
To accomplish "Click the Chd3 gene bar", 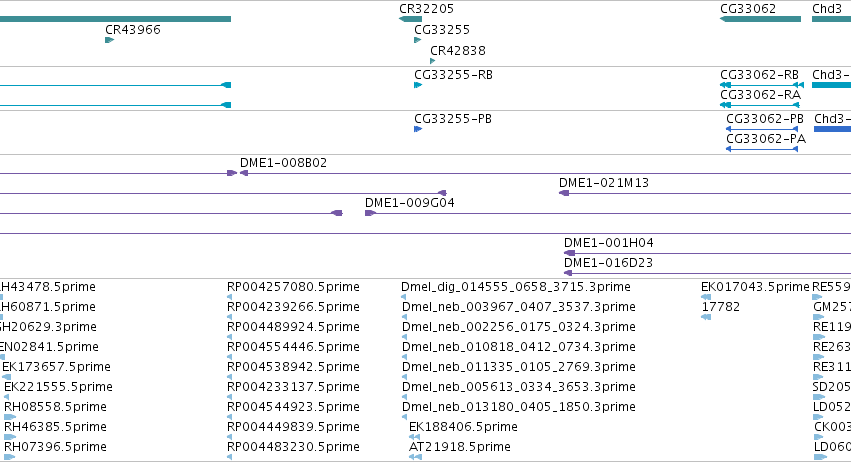I will pos(831,19).
